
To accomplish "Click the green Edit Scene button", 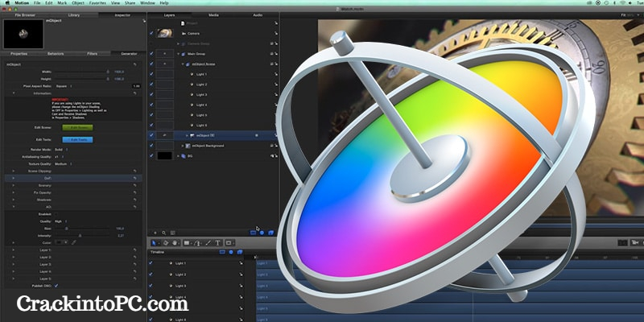I will pyautogui.click(x=77, y=128).
